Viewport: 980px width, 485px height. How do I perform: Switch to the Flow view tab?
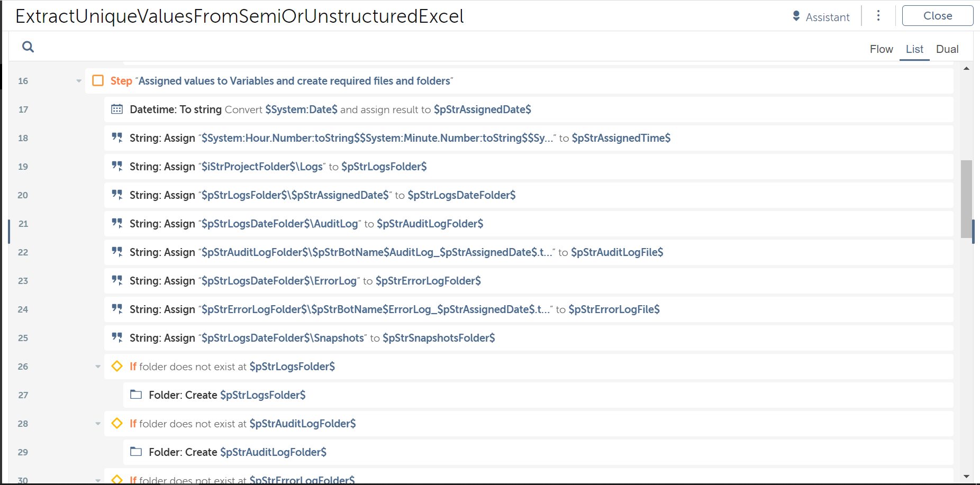point(881,49)
